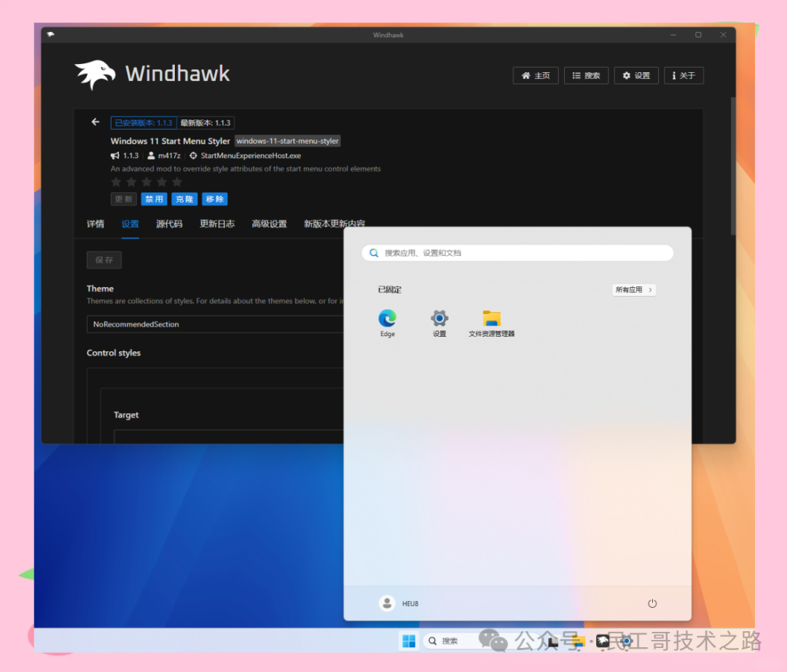Click the user icon beside m417z
787x672 pixels.
[x=151, y=155]
